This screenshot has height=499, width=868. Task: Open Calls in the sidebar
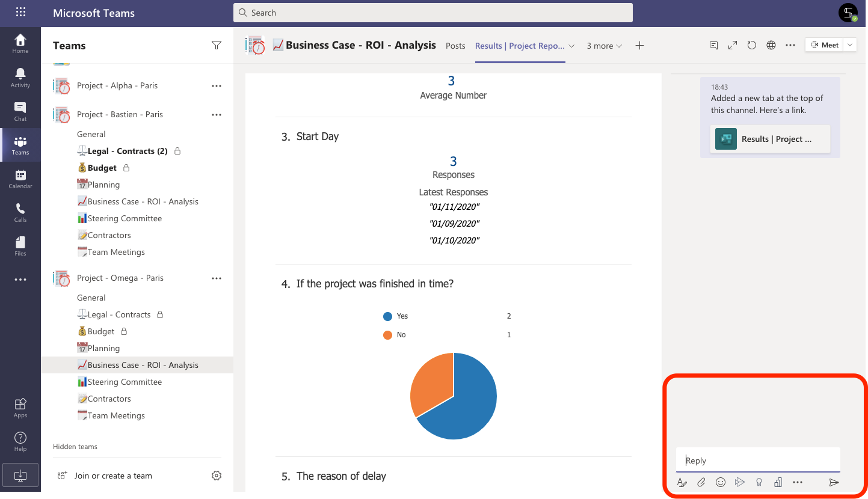[20, 212]
